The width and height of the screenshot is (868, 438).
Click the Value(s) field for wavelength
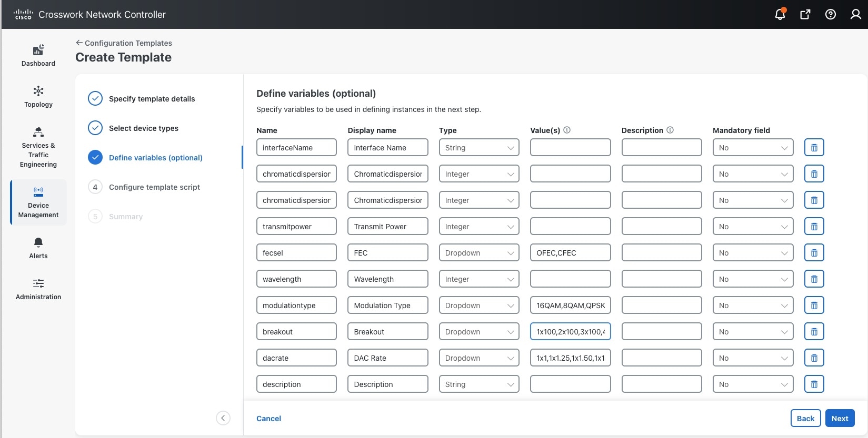tap(571, 279)
